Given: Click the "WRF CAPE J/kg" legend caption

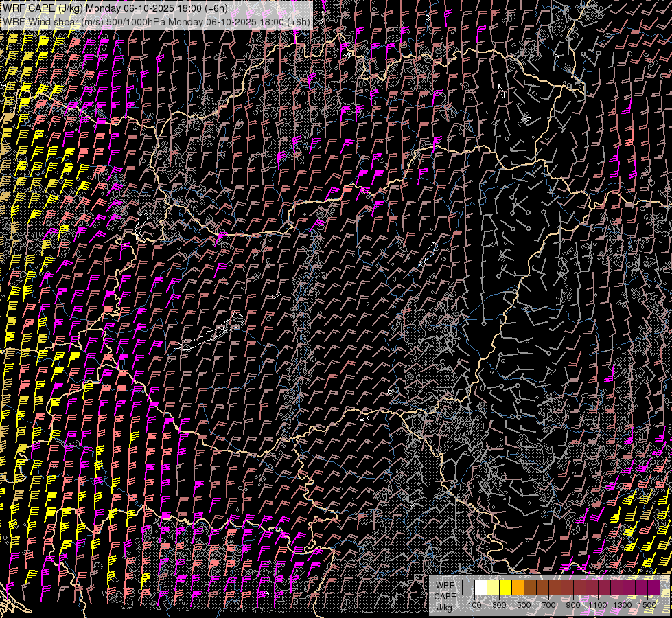Looking at the screenshot, I should click(445, 596).
